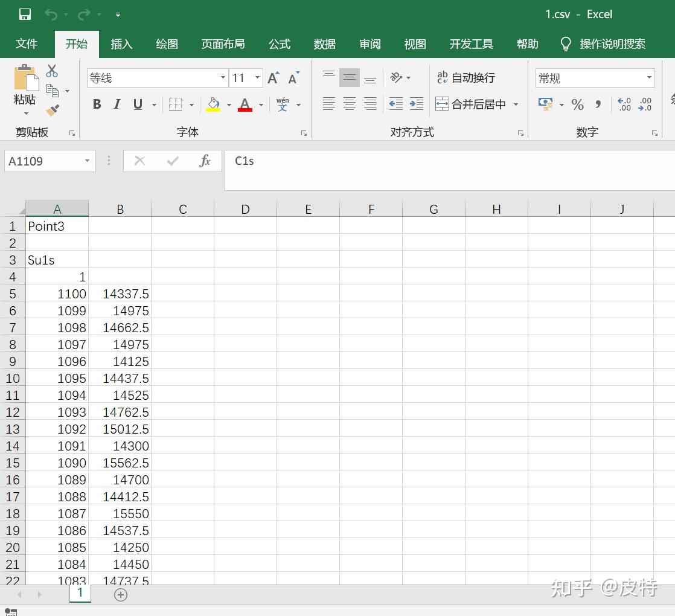Center text horizontally

[350, 104]
